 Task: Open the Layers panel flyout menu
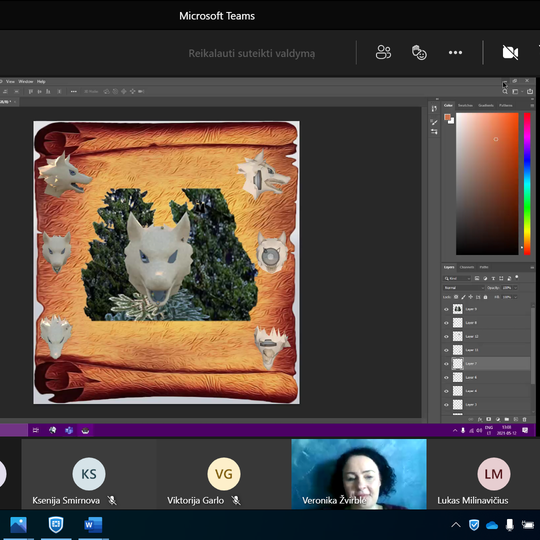click(x=532, y=268)
